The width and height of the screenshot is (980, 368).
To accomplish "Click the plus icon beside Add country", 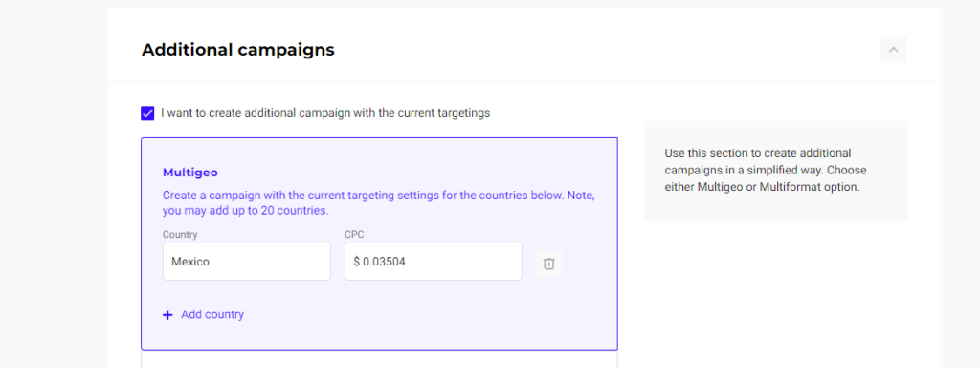I will point(167,315).
